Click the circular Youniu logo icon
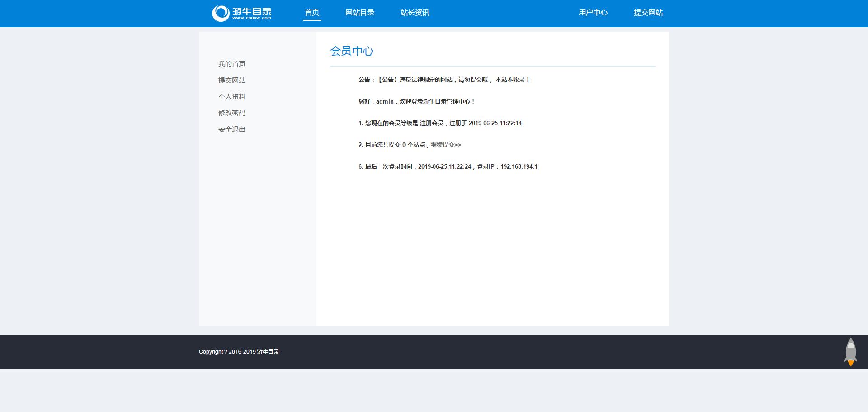868x412 pixels. pos(221,13)
